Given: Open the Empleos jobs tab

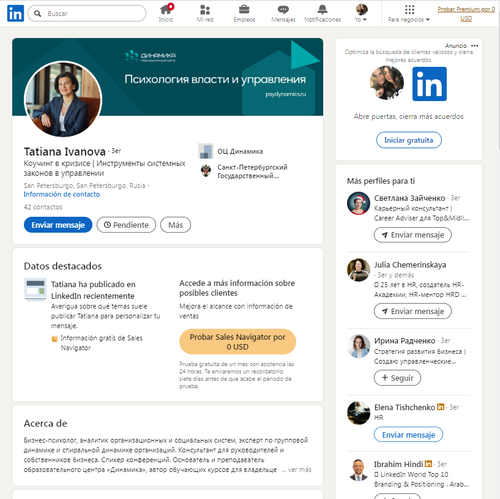Looking at the screenshot, I should pyautogui.click(x=244, y=13).
